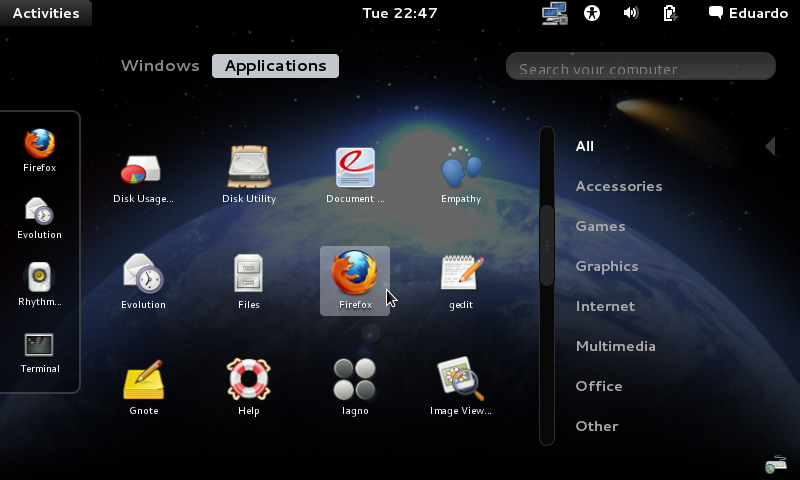Image resolution: width=800 pixels, height=480 pixels.
Task: Click the applications list scrollbar handle
Action: 547,245
